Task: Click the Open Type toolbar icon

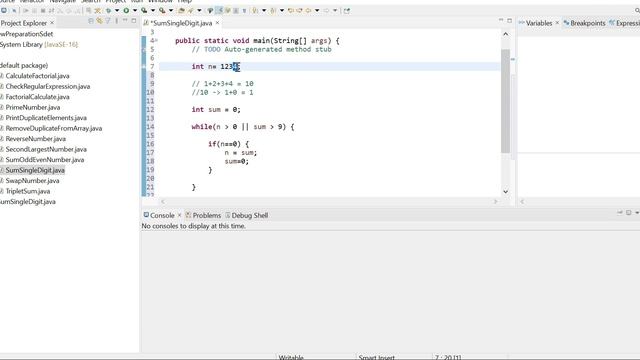Action: tap(181, 11)
